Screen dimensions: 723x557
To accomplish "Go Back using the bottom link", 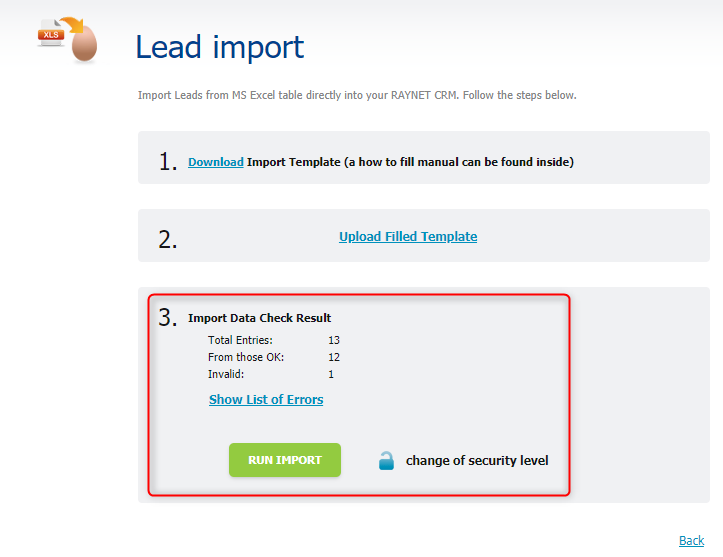I will pyautogui.click(x=691, y=540).
